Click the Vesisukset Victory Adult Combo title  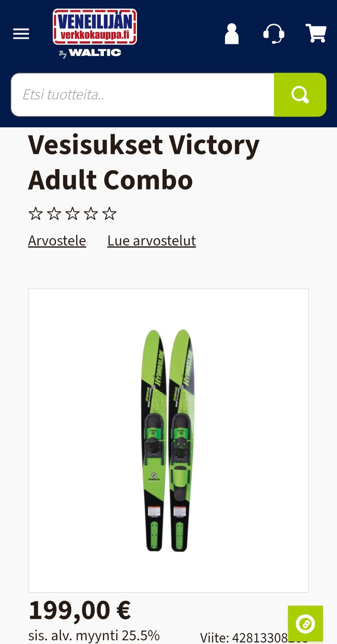click(144, 162)
